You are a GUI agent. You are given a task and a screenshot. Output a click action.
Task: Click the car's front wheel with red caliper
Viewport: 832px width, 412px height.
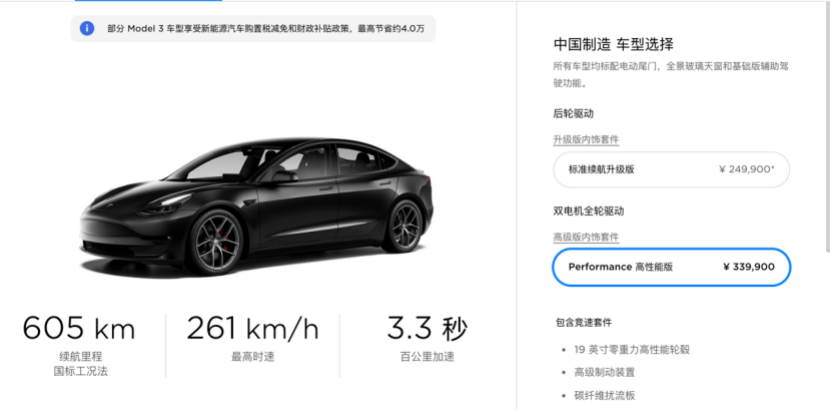tap(215, 242)
